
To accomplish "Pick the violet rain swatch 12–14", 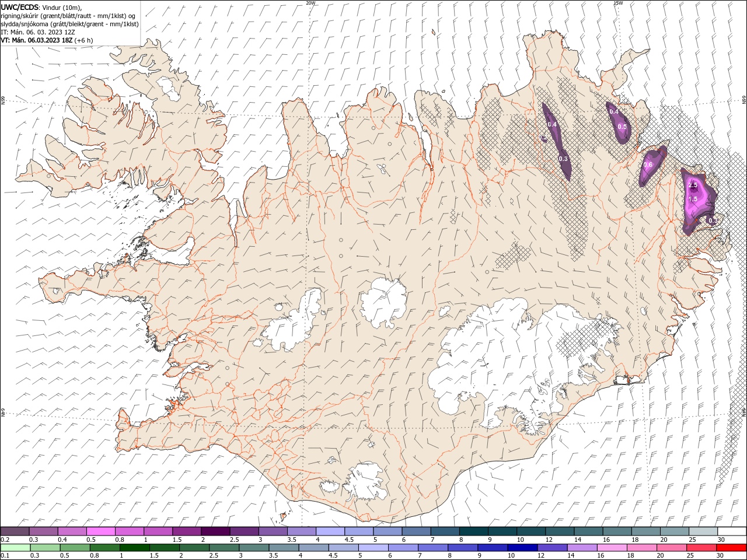I will tap(551, 548).
